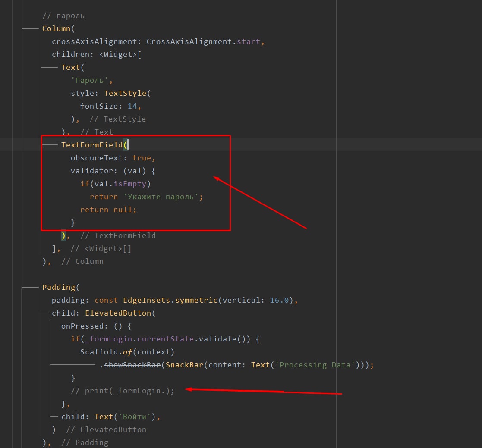482x448 pixels.
Task: Click the '// пароль' comment line
Action: [x=63, y=16]
